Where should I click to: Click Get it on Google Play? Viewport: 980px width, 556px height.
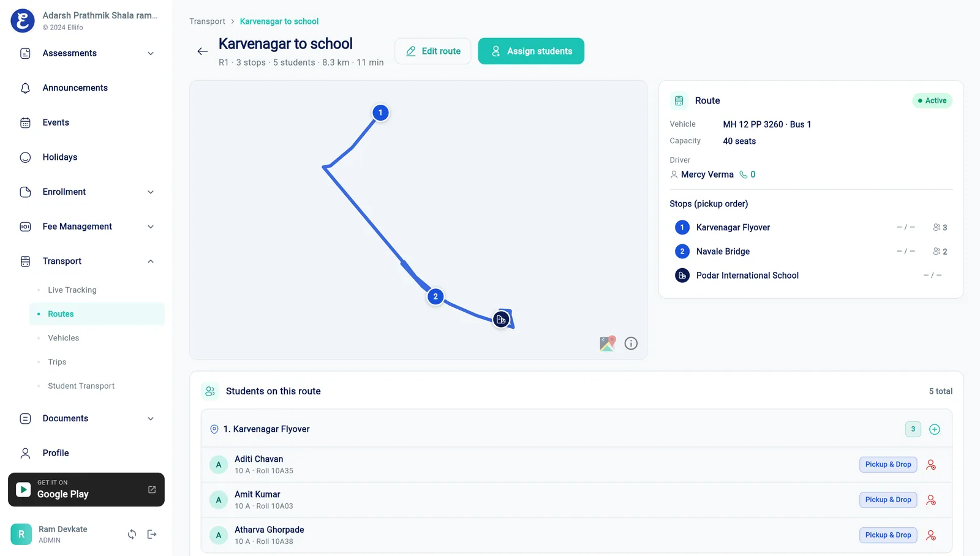click(86, 490)
